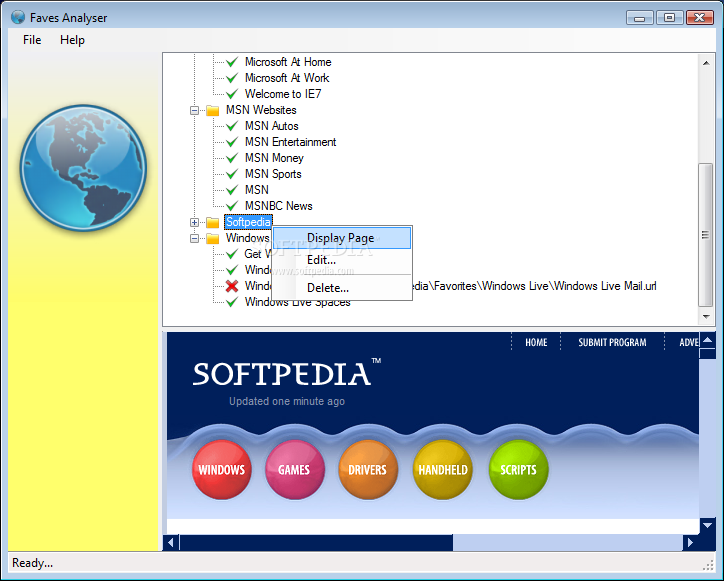Click the Softpedia folder icon
Image resolution: width=724 pixels, height=581 pixels.
[x=212, y=223]
